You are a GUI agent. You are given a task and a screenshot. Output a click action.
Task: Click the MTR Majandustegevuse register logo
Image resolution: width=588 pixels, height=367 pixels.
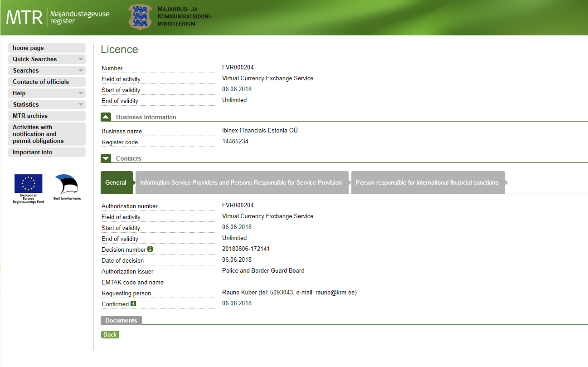pos(58,18)
